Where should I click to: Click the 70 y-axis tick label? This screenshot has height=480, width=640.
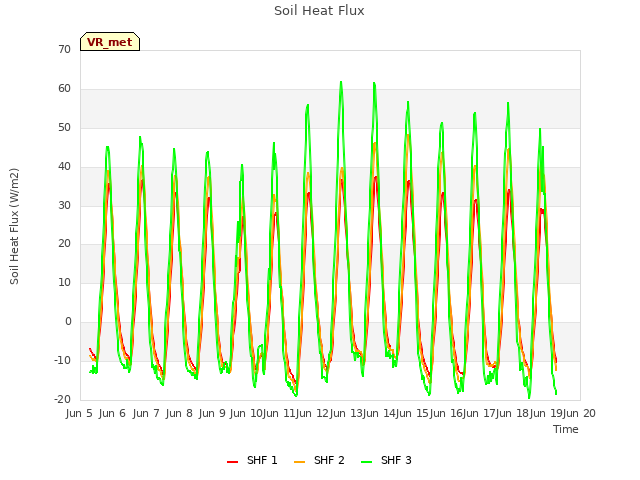pyautogui.click(x=64, y=49)
